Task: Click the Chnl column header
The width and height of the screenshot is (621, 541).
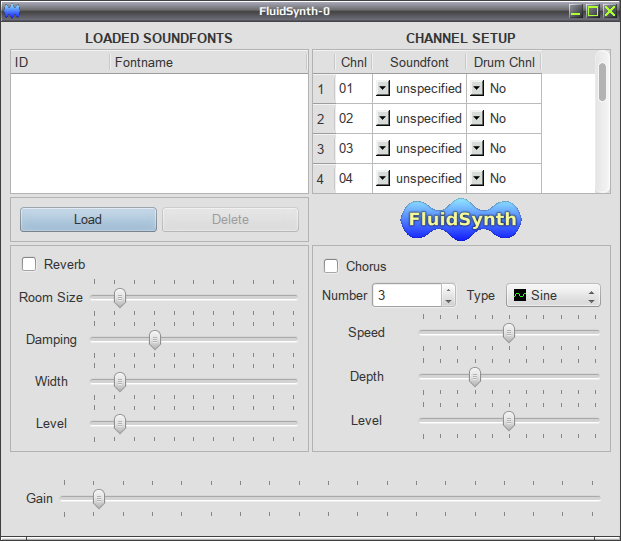Action: coord(354,62)
